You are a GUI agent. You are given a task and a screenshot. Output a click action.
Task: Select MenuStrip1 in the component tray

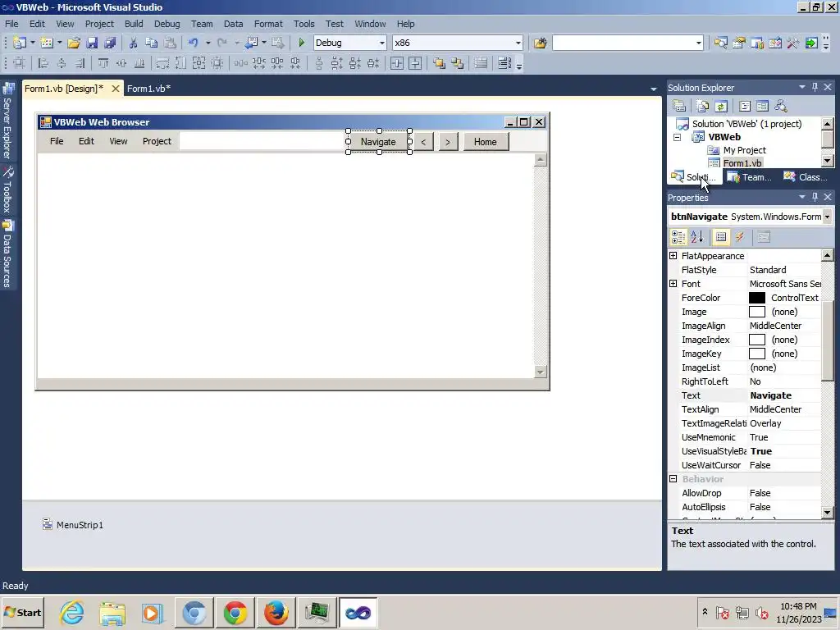(x=73, y=524)
